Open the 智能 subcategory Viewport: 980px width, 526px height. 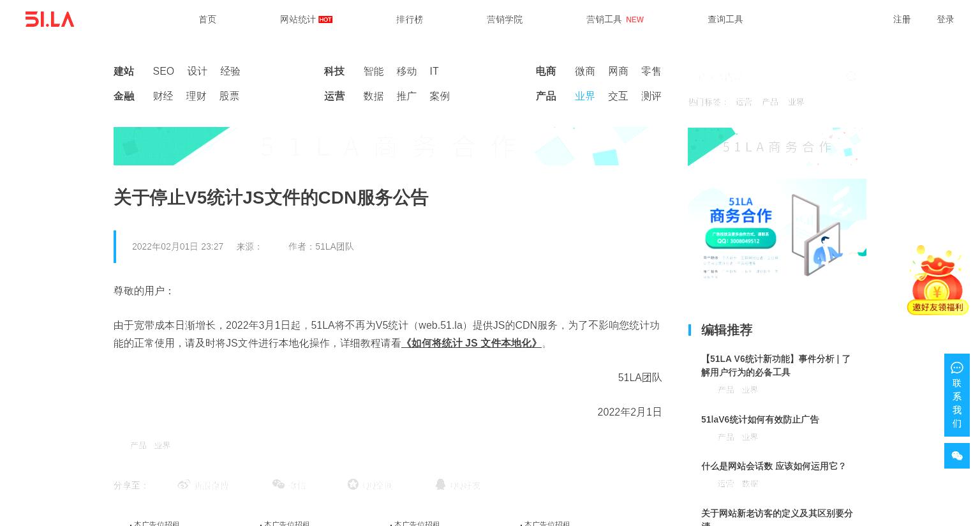tap(373, 71)
